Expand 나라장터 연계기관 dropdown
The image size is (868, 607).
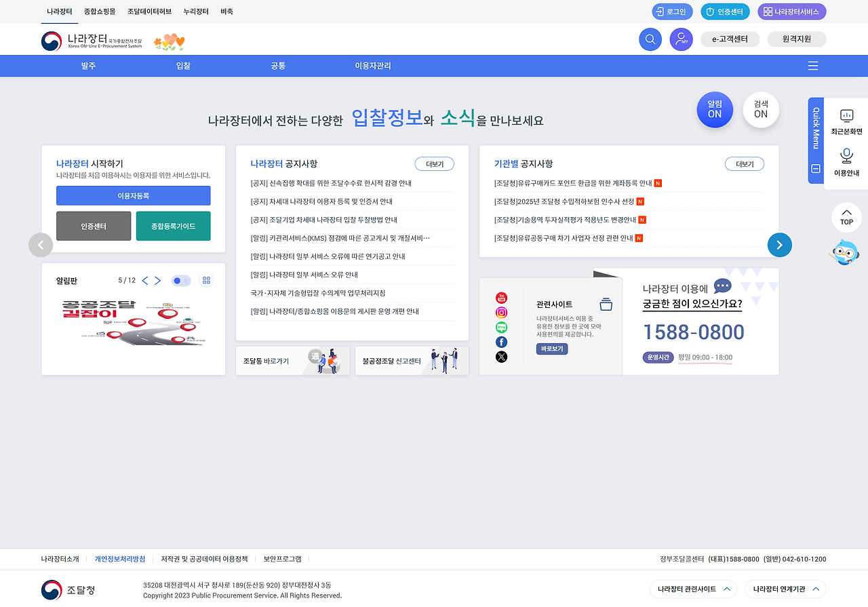tap(785, 589)
